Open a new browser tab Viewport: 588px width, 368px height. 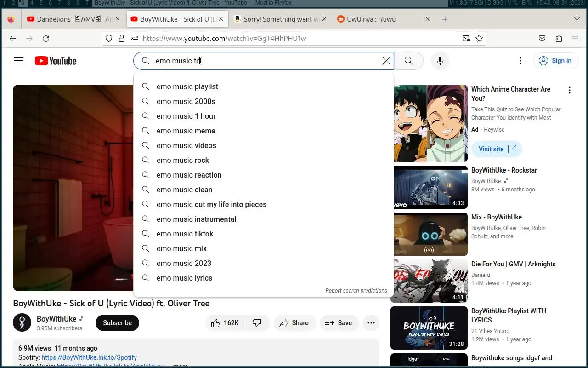[445, 19]
